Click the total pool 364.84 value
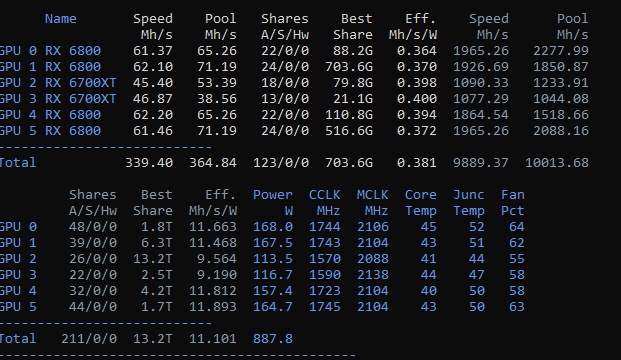Screen dimensions: 621x360 (213, 163)
